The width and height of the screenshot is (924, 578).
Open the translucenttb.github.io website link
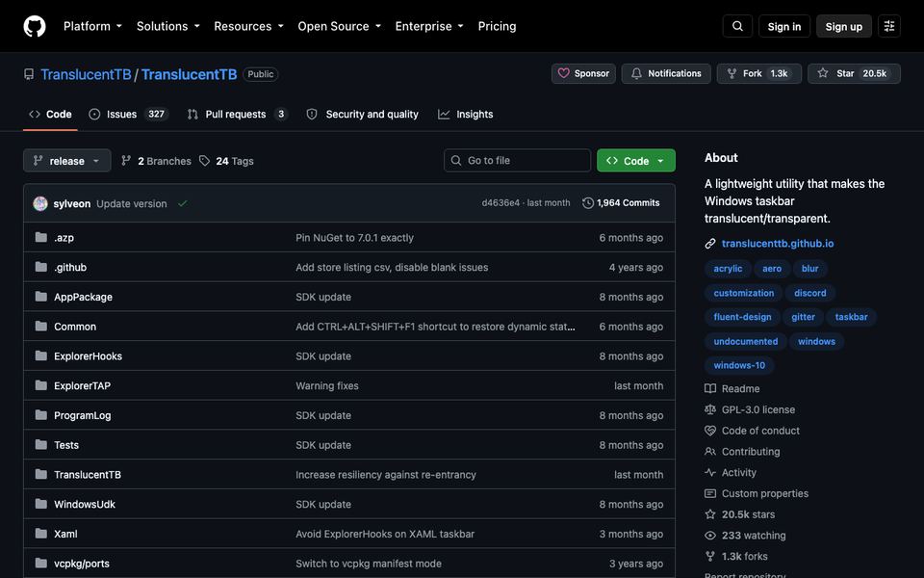[778, 244]
